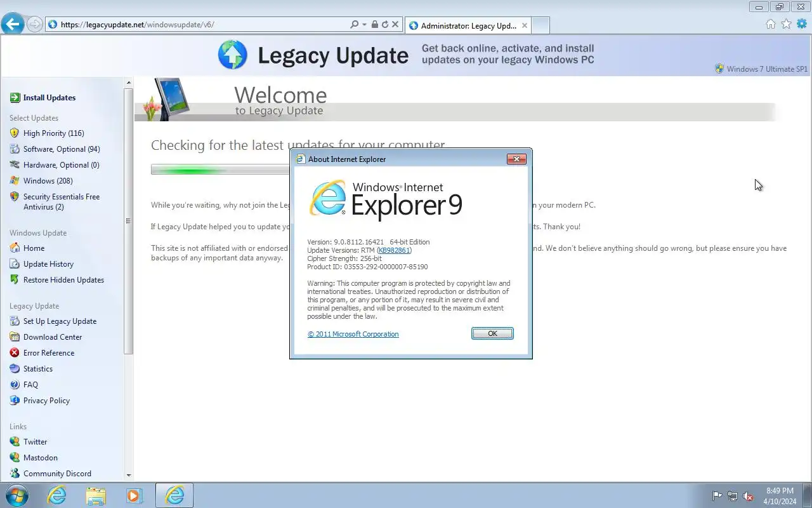The height and width of the screenshot is (508, 812).
Task: Click the Legacy Update globe logo
Action: (x=232, y=55)
